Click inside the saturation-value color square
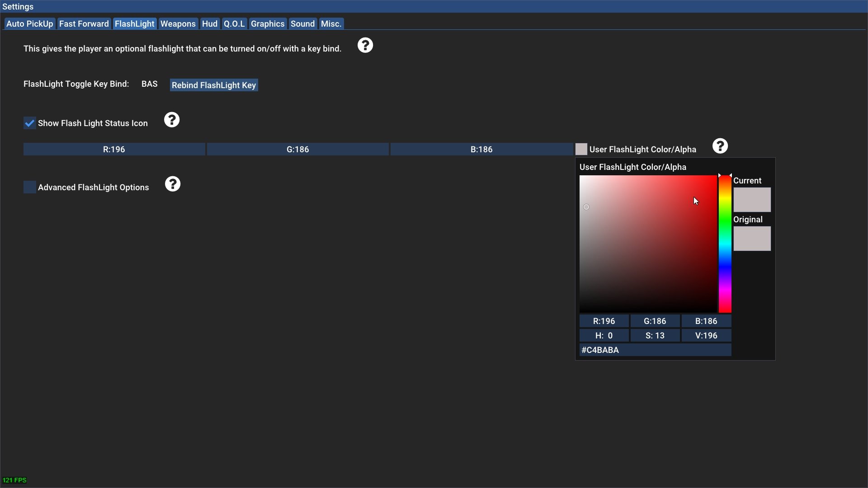 tap(648, 244)
